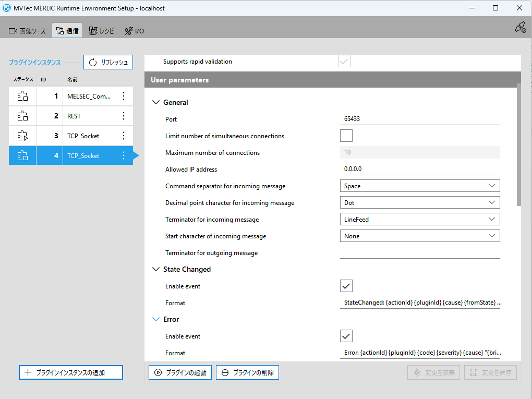
Task: Click the Error Format field
Action: coord(420,353)
